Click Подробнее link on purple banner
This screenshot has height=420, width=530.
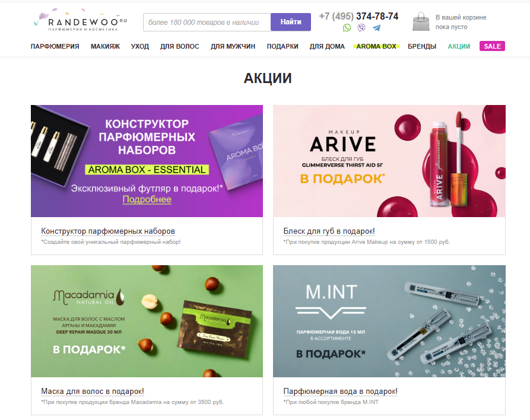[147, 199]
